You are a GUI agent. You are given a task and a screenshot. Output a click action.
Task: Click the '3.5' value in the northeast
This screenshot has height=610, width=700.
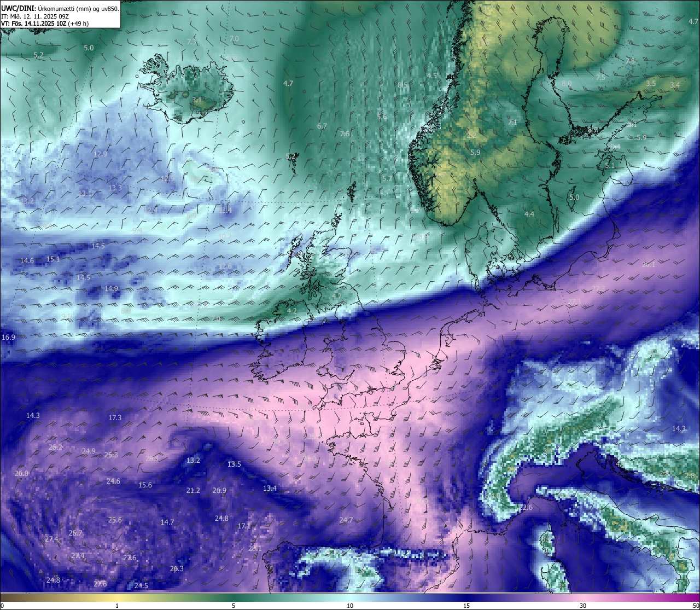(x=651, y=84)
